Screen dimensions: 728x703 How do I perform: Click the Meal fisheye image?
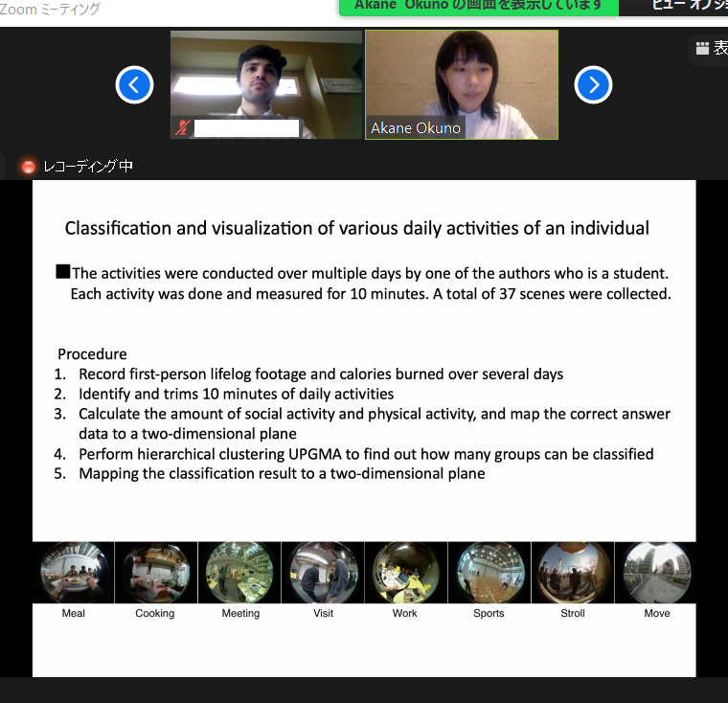coord(74,573)
